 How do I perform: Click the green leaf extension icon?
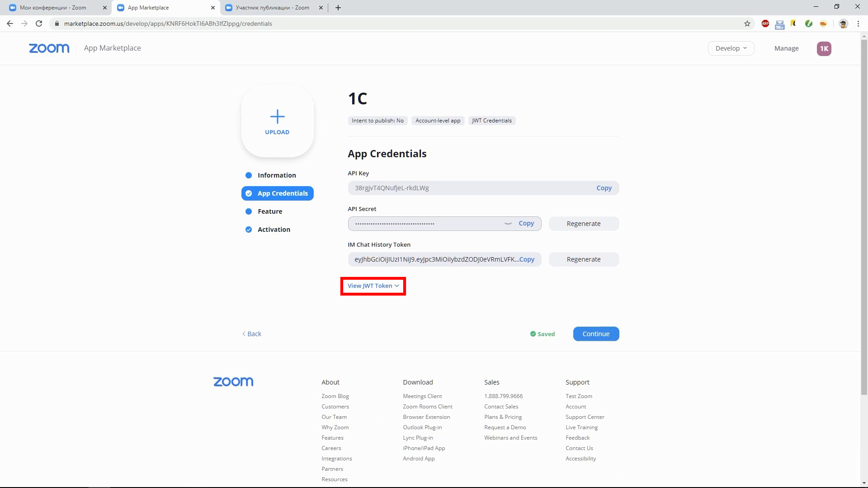click(x=809, y=23)
